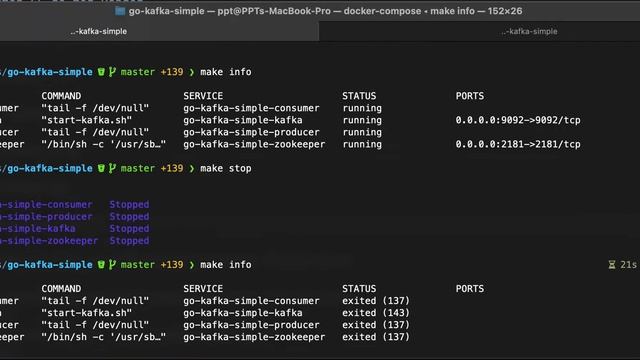Click 'exited (137)' for the zookeeper service
Viewport: 640px width, 360px height.
click(376, 337)
